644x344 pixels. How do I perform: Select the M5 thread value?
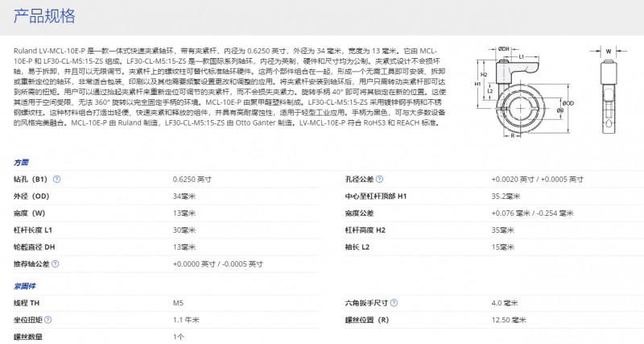(x=178, y=303)
